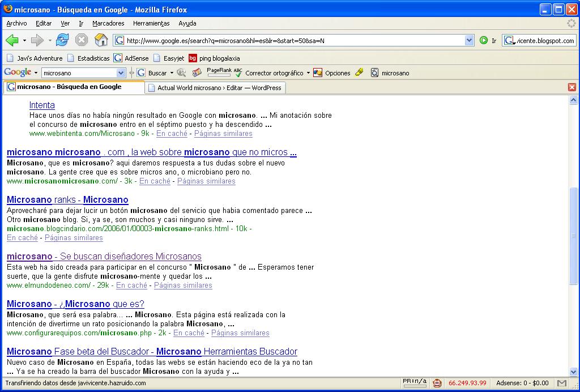Find the word microsano via toolbar button

click(x=390, y=73)
